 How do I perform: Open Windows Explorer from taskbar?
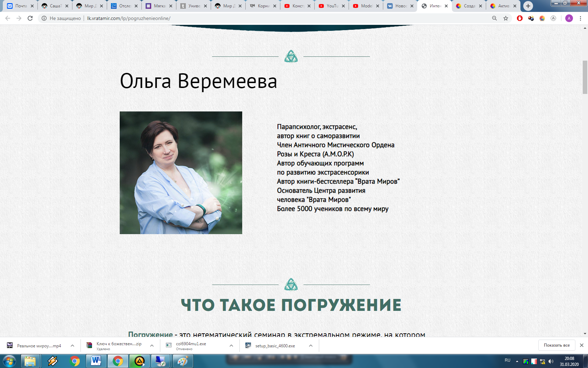[30, 361]
